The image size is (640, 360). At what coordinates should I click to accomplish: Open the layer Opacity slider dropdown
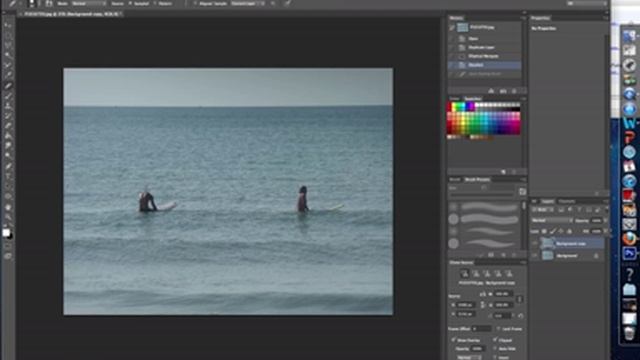[x=605, y=220]
